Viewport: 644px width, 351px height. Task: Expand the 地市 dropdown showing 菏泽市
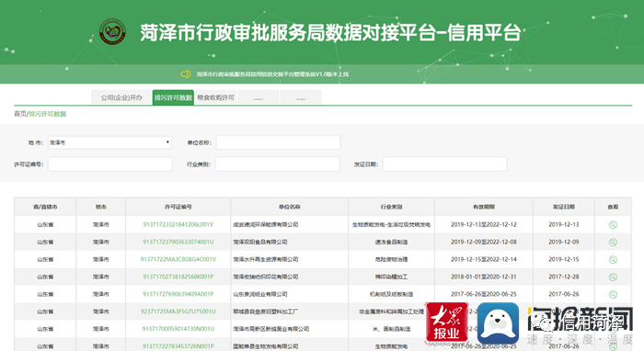pos(109,142)
